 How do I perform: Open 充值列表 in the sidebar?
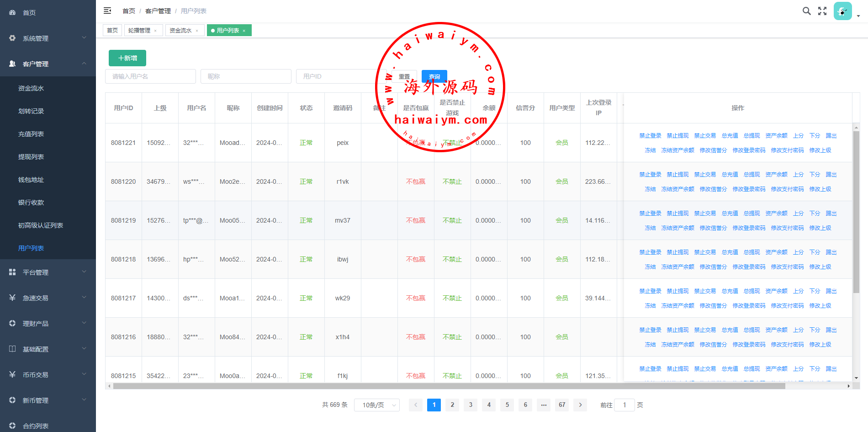pos(31,134)
